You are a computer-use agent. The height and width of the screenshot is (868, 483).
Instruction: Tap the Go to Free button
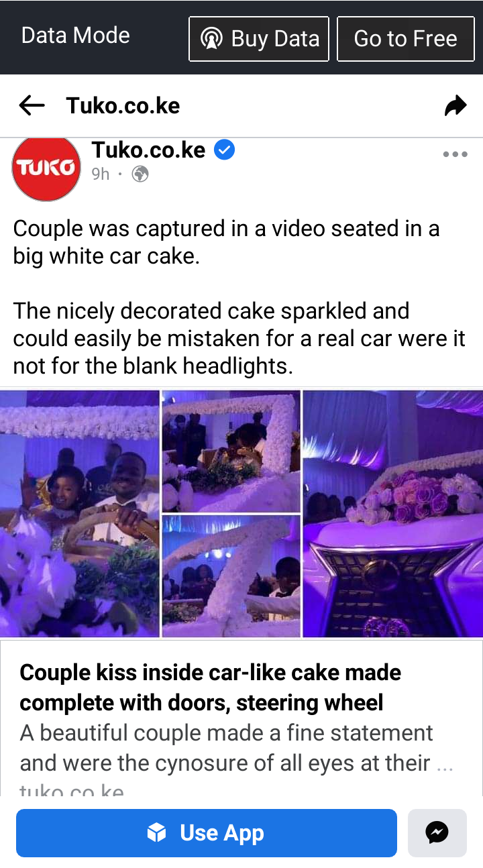click(x=406, y=39)
